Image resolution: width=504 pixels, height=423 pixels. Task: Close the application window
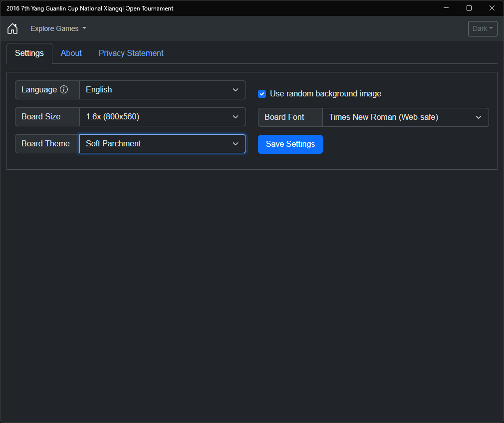click(492, 8)
